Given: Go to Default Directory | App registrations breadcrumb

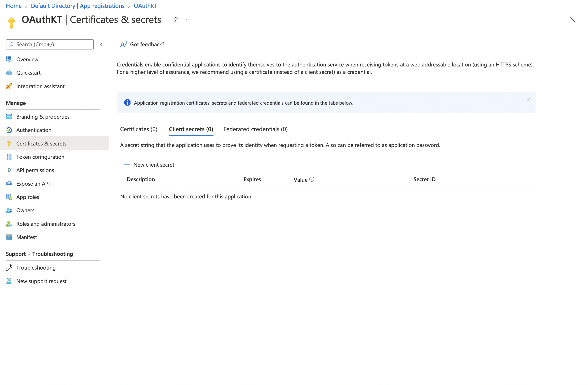Looking at the screenshot, I should 78,6.
